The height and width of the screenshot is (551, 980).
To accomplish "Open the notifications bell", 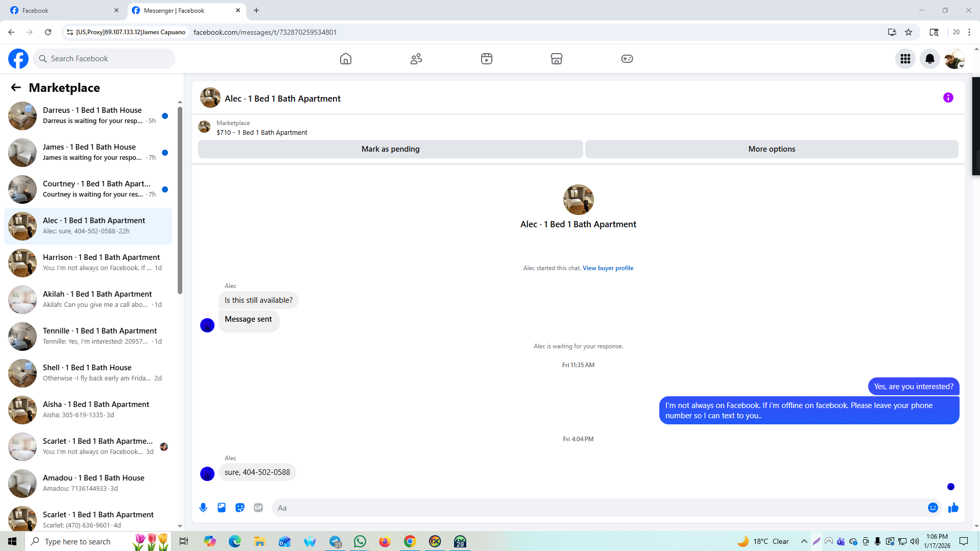I will click(930, 59).
